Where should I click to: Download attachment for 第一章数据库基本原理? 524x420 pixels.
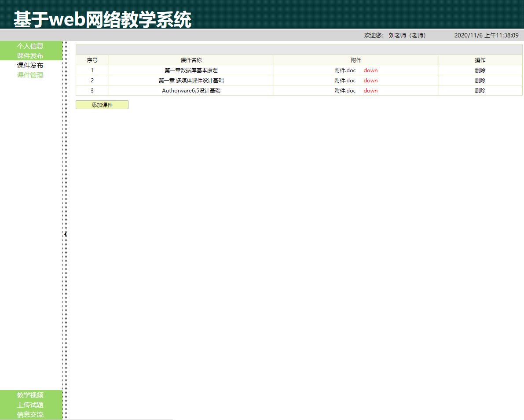point(370,70)
